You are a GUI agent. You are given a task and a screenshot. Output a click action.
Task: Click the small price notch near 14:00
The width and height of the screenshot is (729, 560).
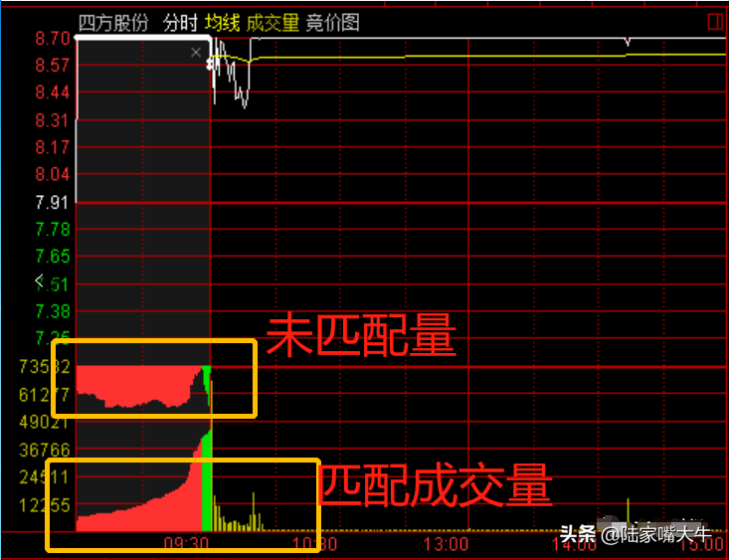628,42
